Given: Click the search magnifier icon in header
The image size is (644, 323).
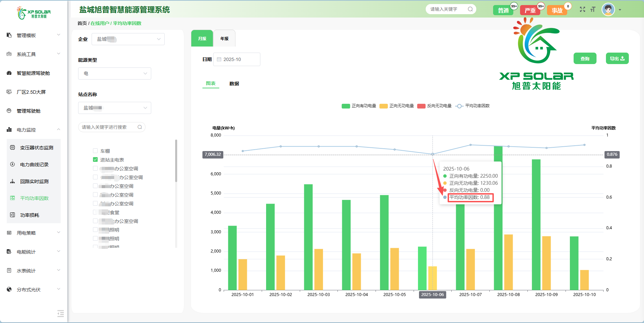Looking at the screenshot, I should click(470, 9).
